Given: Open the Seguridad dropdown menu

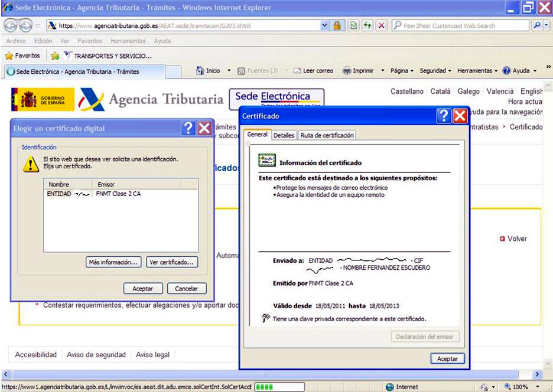Looking at the screenshot, I should 435,70.
